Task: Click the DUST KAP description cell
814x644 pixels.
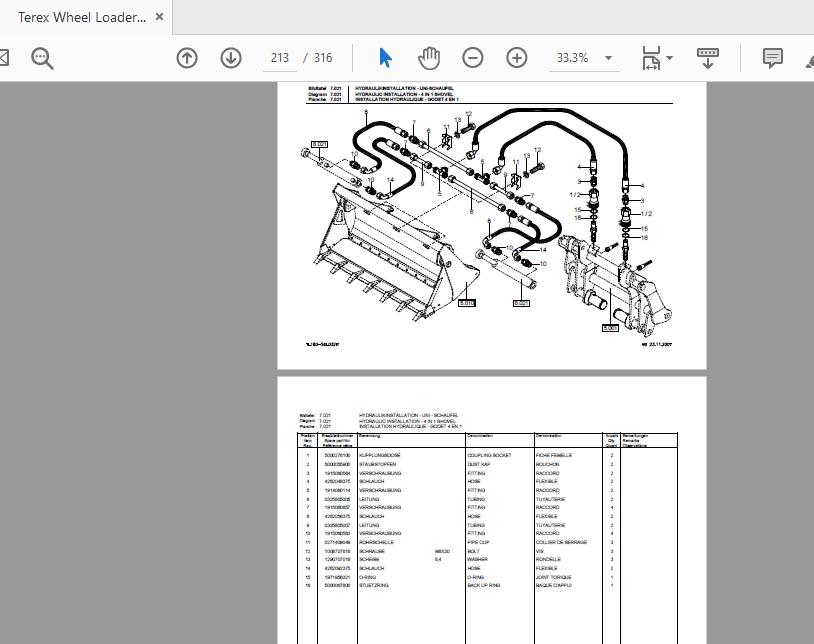Action: [x=478, y=464]
